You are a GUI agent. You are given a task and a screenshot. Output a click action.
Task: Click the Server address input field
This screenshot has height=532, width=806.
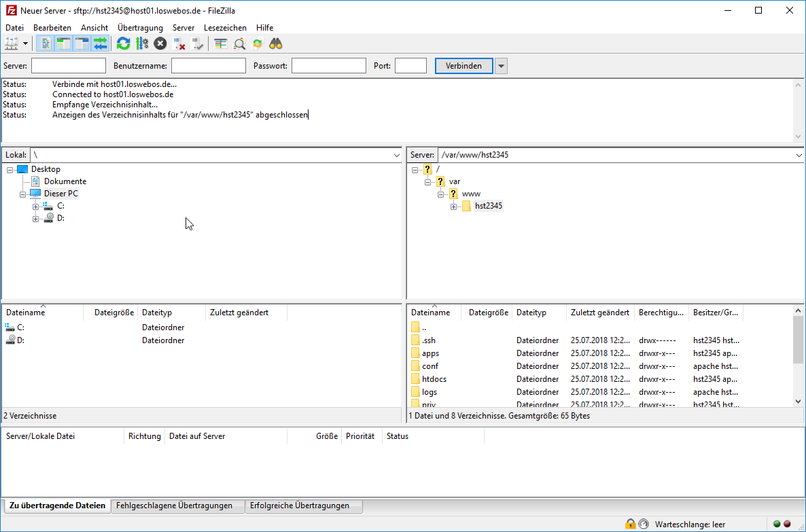[69, 66]
